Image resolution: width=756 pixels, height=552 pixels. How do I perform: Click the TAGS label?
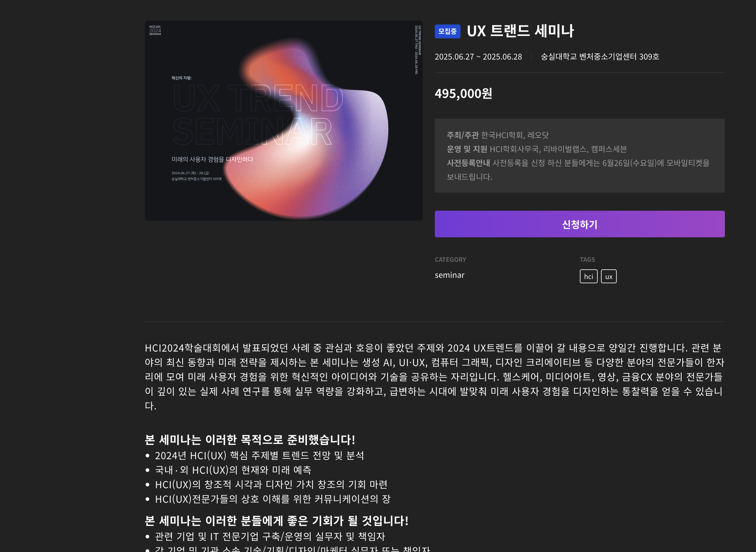tap(587, 259)
